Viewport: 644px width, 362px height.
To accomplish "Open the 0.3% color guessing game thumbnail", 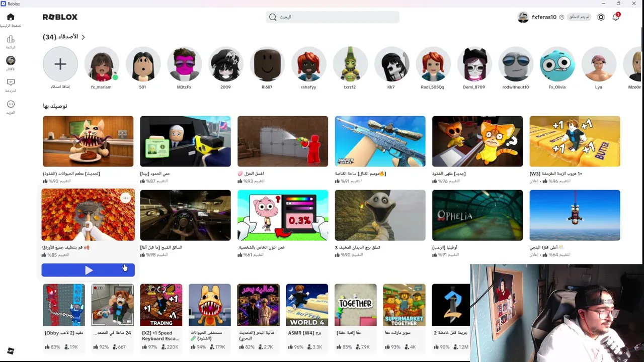I will pos(283,215).
